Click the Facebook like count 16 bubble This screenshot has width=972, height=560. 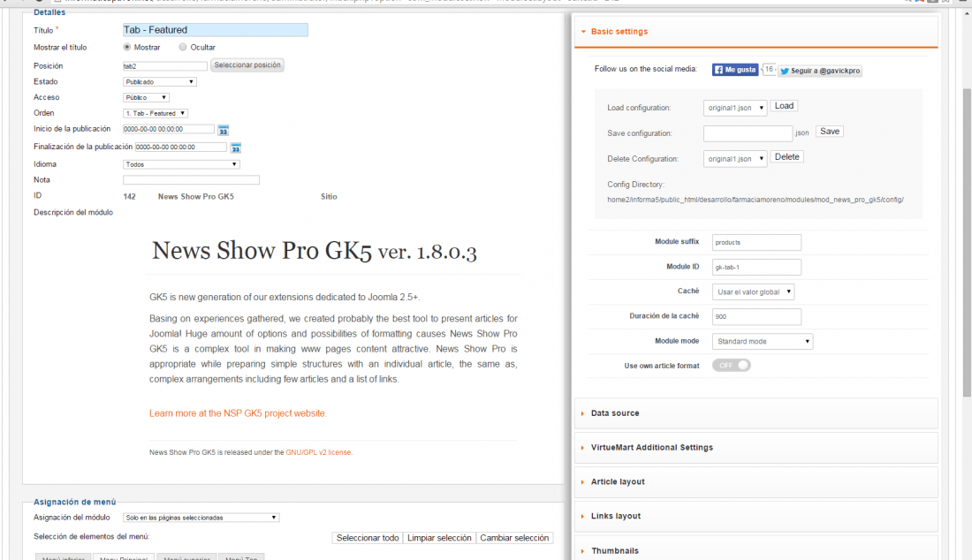point(769,70)
